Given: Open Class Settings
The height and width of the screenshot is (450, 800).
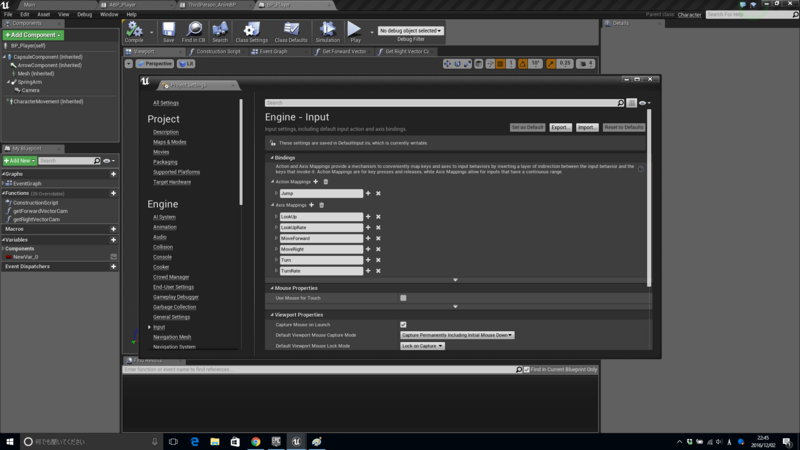Looking at the screenshot, I should (x=252, y=32).
